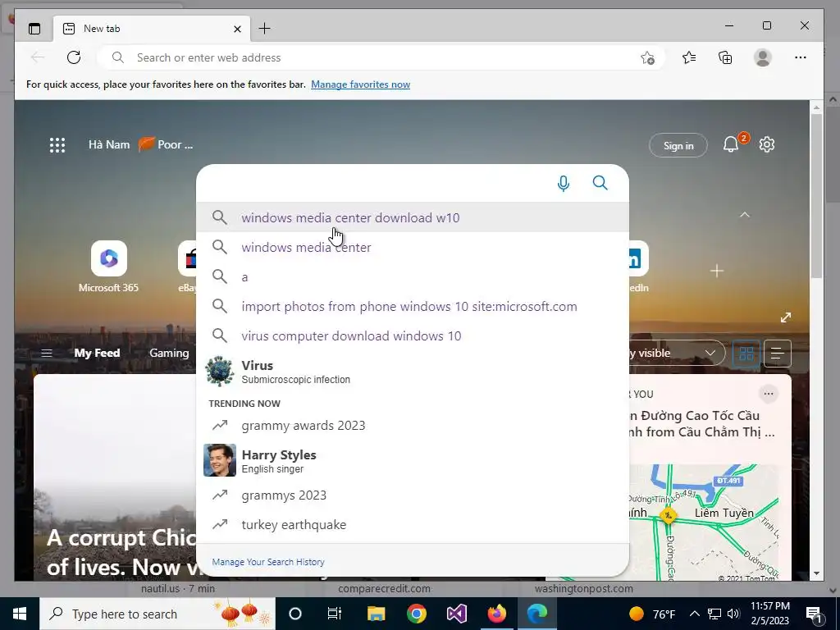The height and width of the screenshot is (630, 840).
Task: Start voice search with the microphone
Action: 563,183
